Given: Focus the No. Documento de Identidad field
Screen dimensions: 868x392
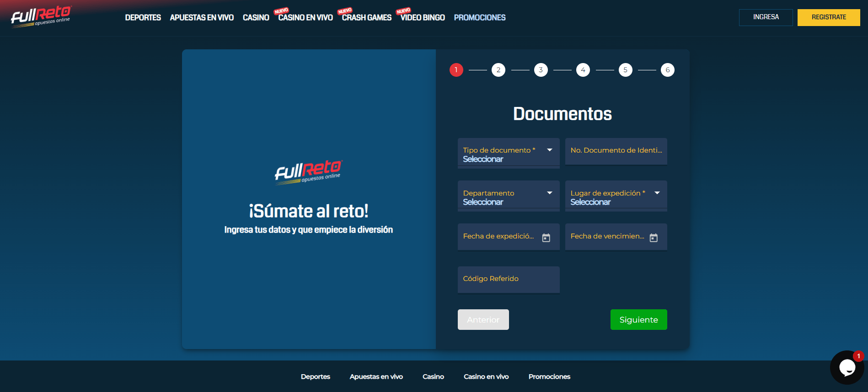Looking at the screenshot, I should pos(616,151).
